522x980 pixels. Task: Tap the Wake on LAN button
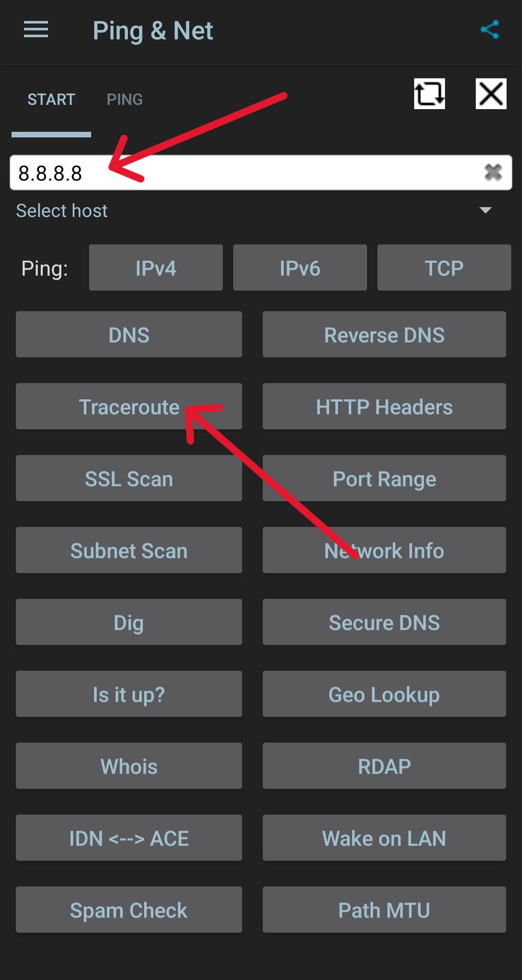(384, 838)
